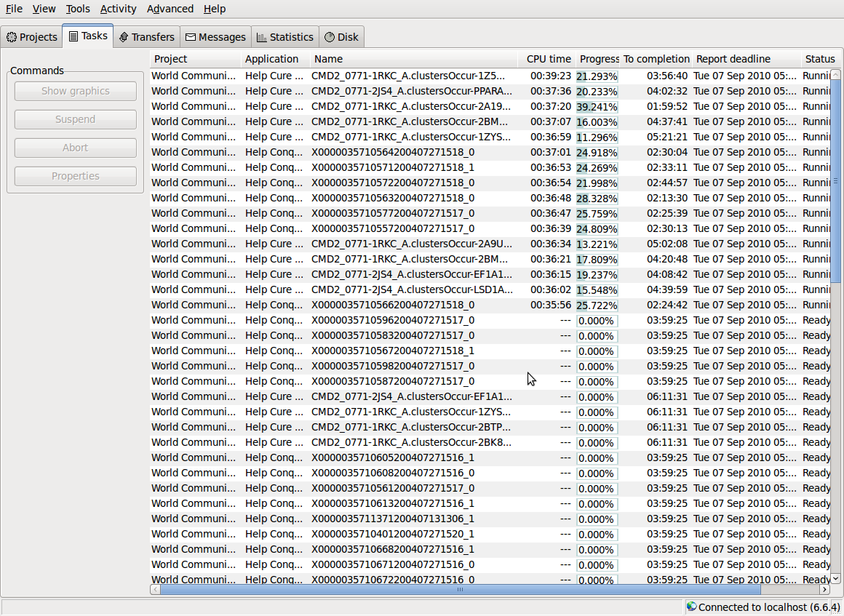Image resolution: width=844 pixels, height=616 pixels.
Task: Open the Advanced menu
Action: click(x=170, y=9)
